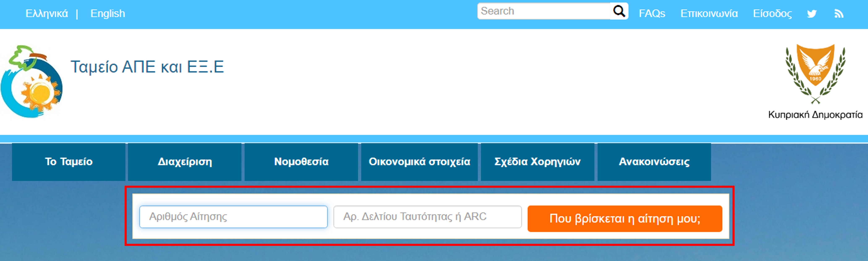Open the RSS feed icon
868x261 pixels.
[839, 13]
